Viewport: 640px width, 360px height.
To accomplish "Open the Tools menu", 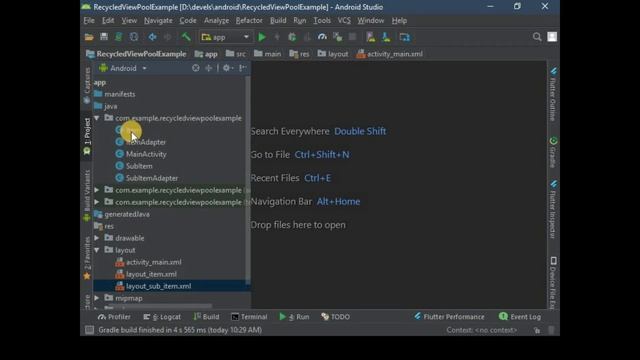I will click(x=322, y=20).
